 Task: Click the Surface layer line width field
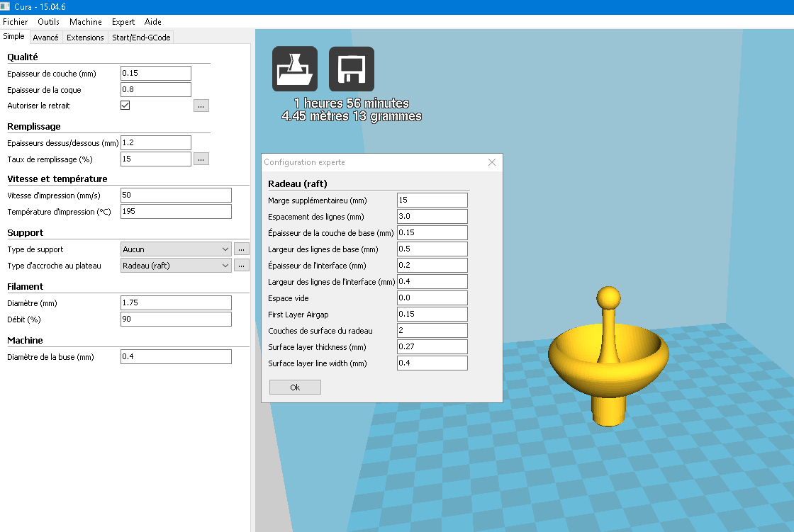click(432, 363)
